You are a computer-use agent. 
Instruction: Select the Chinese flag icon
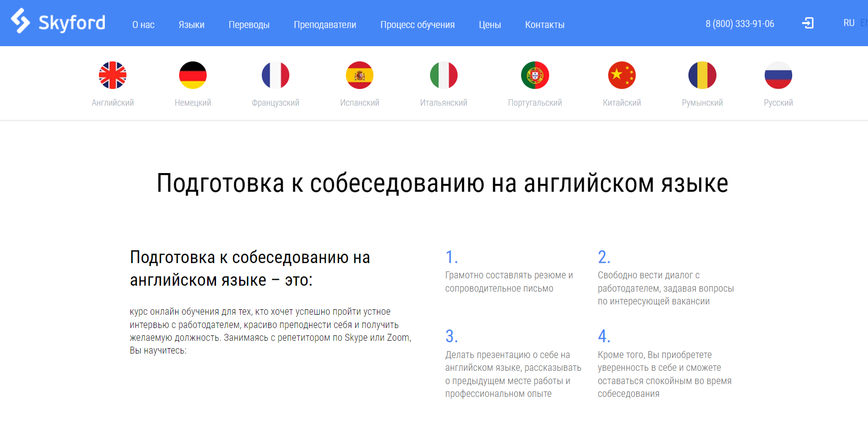point(622,75)
